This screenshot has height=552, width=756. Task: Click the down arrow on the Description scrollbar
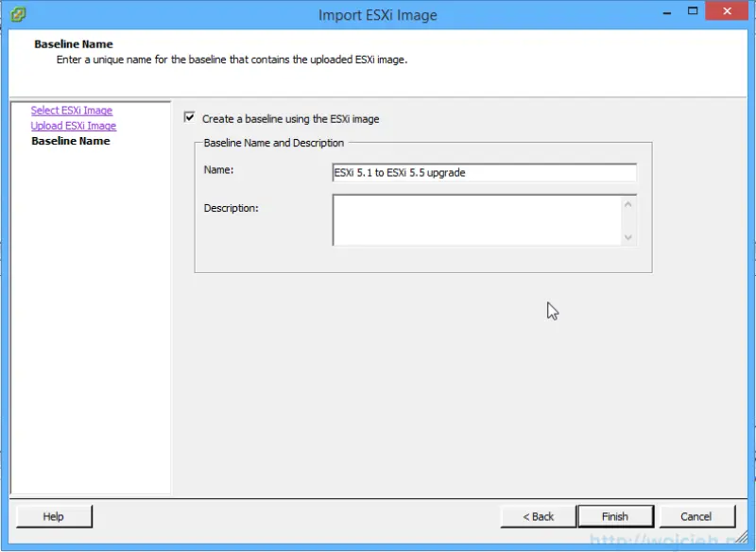[627, 236]
